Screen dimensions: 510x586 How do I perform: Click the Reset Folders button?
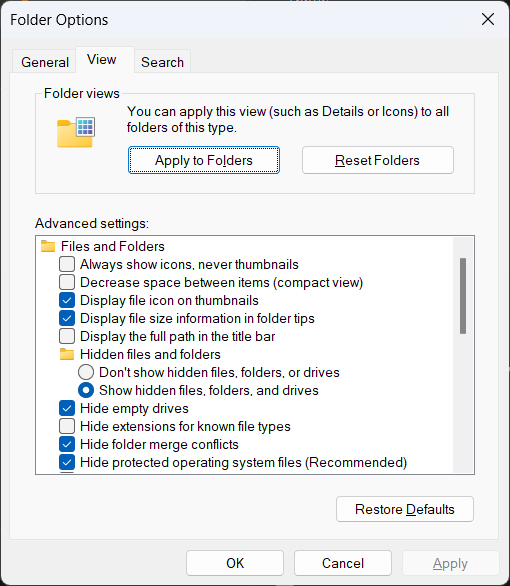pos(378,160)
